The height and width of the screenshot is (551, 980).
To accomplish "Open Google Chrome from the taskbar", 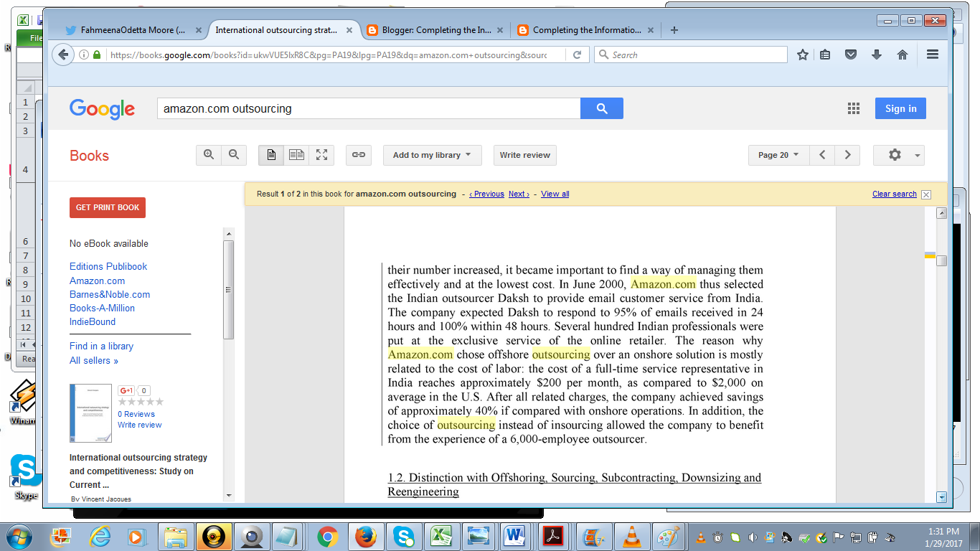I will coord(328,537).
